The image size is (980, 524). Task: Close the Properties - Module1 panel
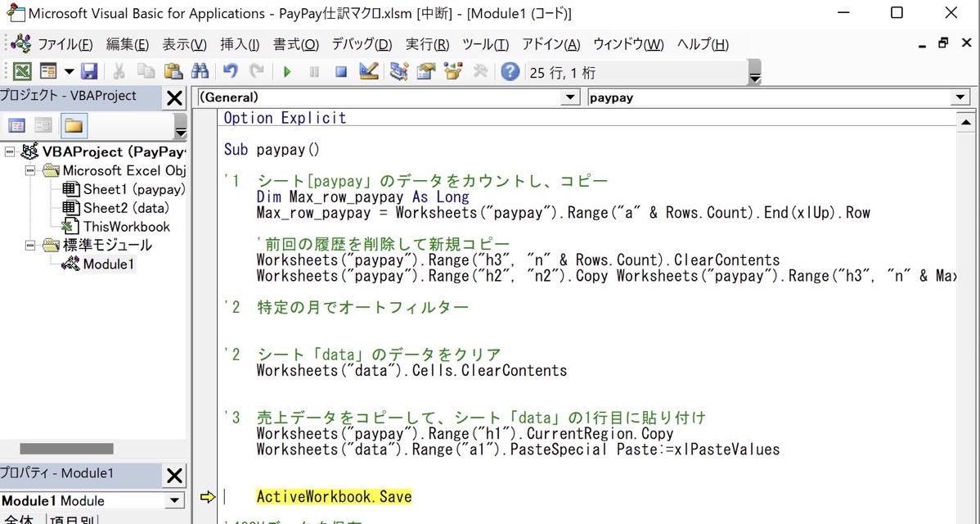click(173, 477)
